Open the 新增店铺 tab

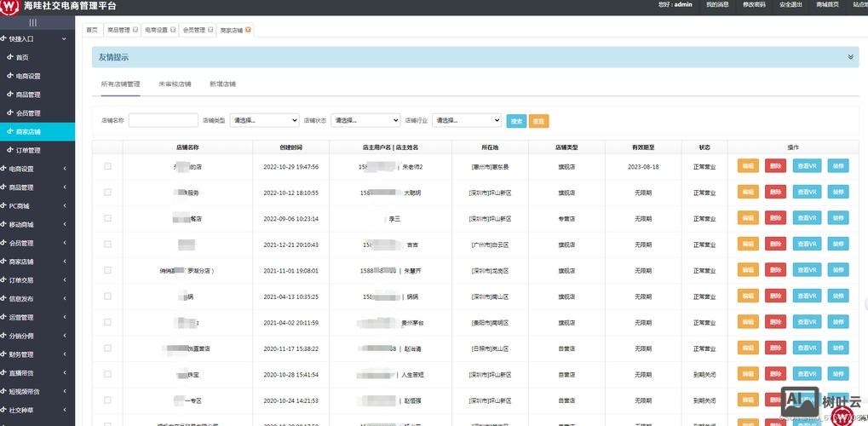tap(222, 84)
